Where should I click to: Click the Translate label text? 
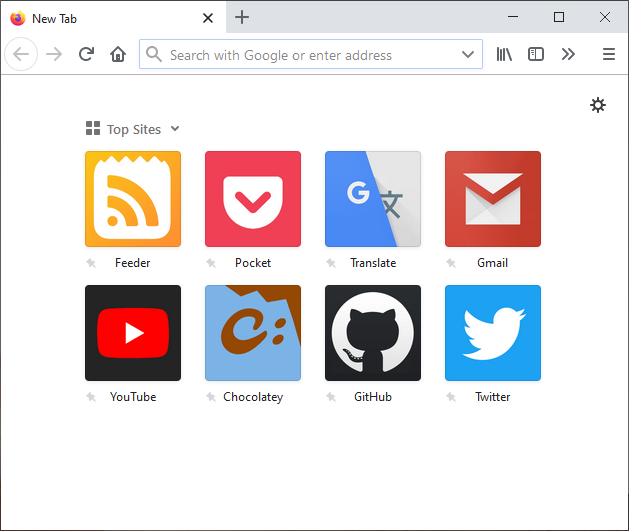[x=373, y=263]
